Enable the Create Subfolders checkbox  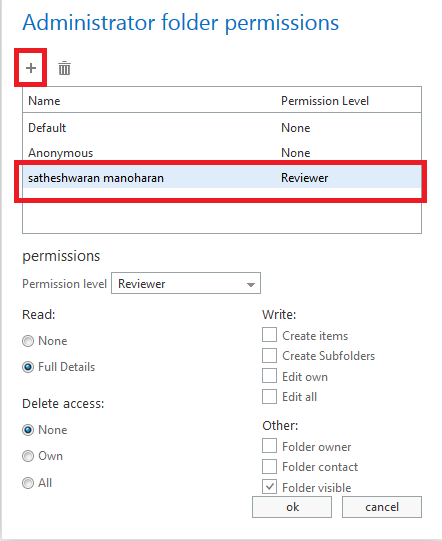point(269,355)
